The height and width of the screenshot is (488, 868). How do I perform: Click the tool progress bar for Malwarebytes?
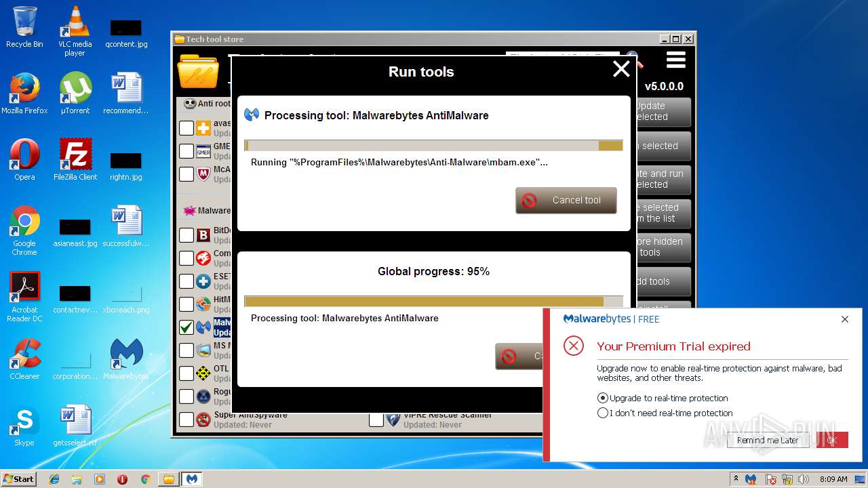[x=433, y=146]
